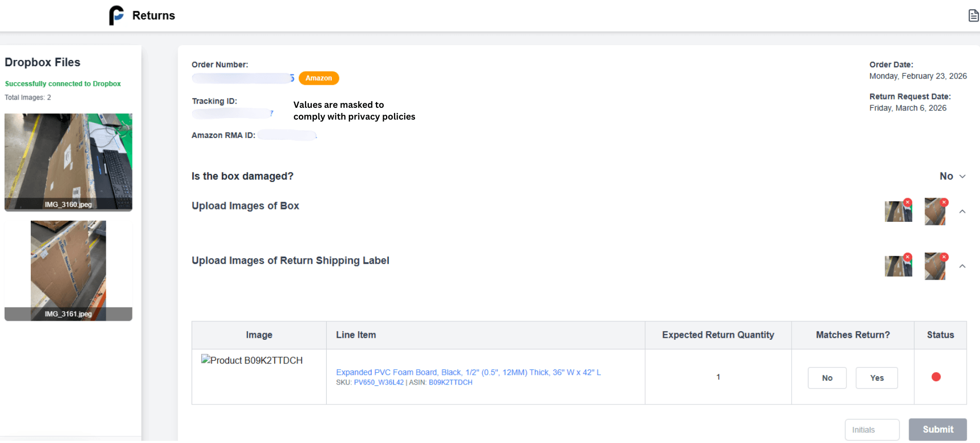This screenshot has height=443, width=980.
Task: Click the red status dot for the line item
Action: tap(936, 377)
